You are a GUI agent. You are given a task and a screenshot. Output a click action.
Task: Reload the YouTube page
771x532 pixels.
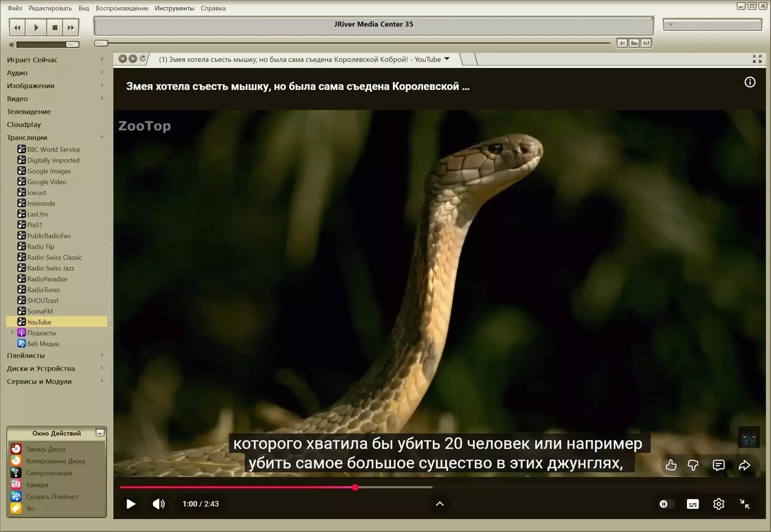point(143,59)
